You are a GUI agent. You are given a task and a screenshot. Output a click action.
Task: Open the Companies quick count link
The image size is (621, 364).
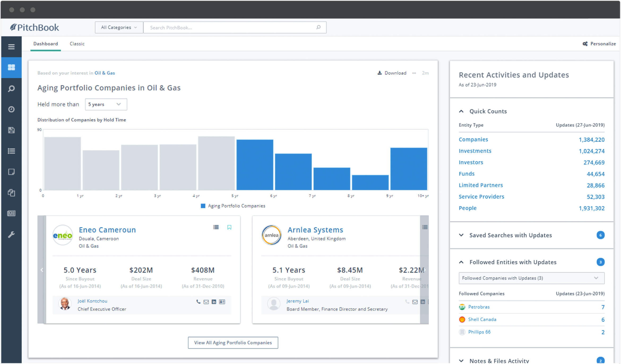click(x=473, y=139)
